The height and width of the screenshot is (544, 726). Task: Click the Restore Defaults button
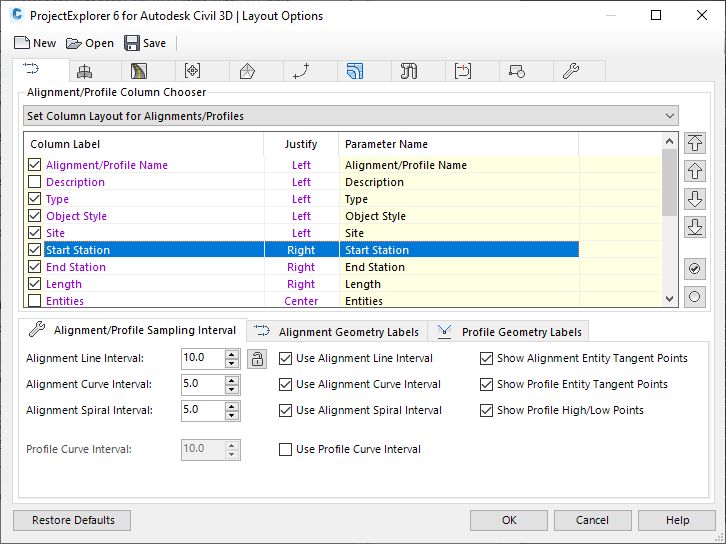point(72,520)
